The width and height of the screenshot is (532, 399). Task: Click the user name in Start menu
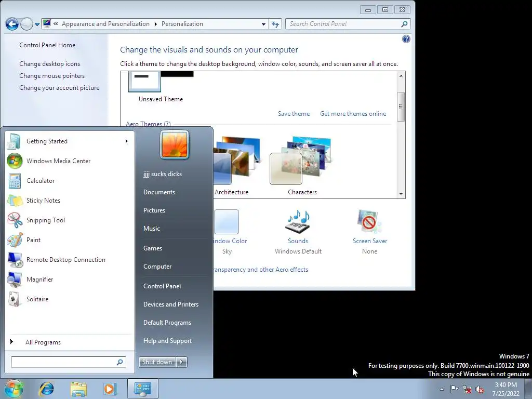point(163,174)
